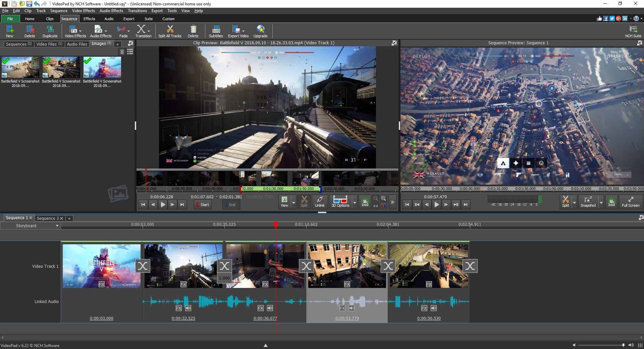Open the Transitions menu

point(137,11)
